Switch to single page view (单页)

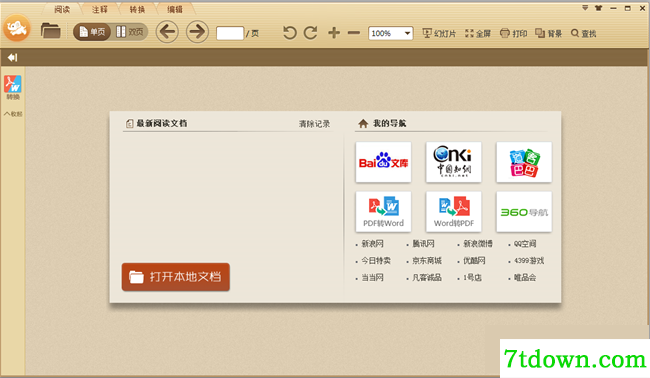point(92,32)
